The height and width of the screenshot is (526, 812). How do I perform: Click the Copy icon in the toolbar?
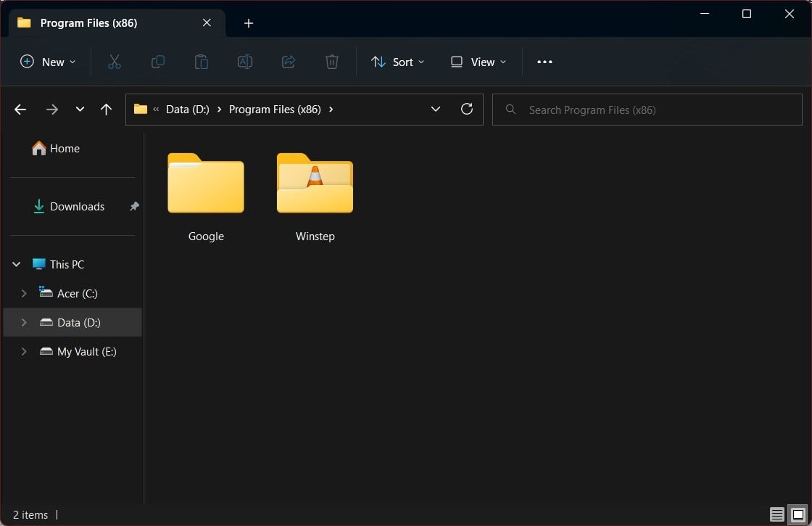click(x=158, y=62)
